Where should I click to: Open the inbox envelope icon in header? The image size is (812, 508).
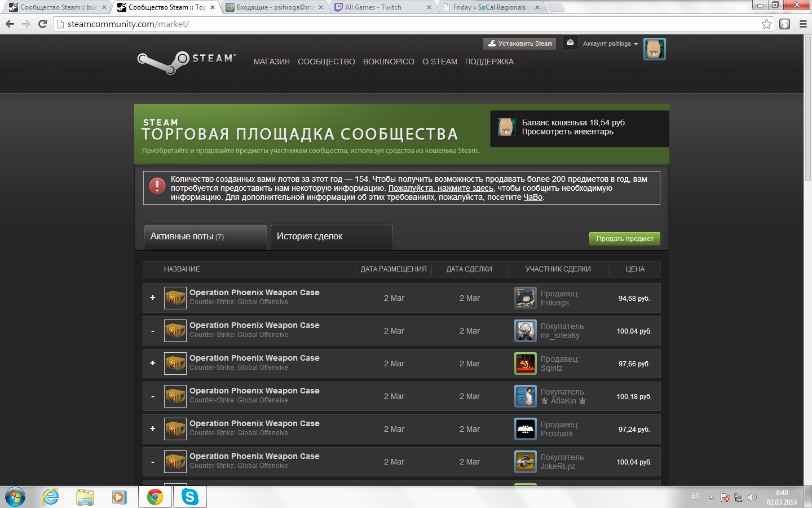(x=570, y=43)
